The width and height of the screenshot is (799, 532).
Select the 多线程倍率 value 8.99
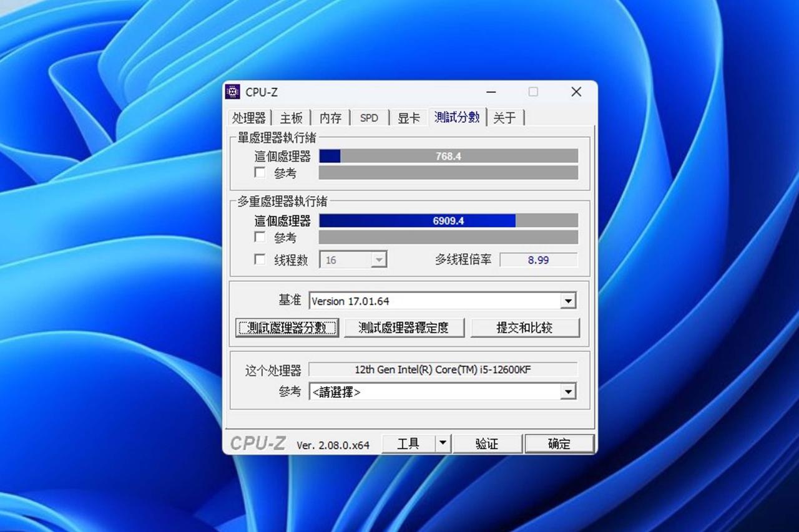click(x=539, y=260)
